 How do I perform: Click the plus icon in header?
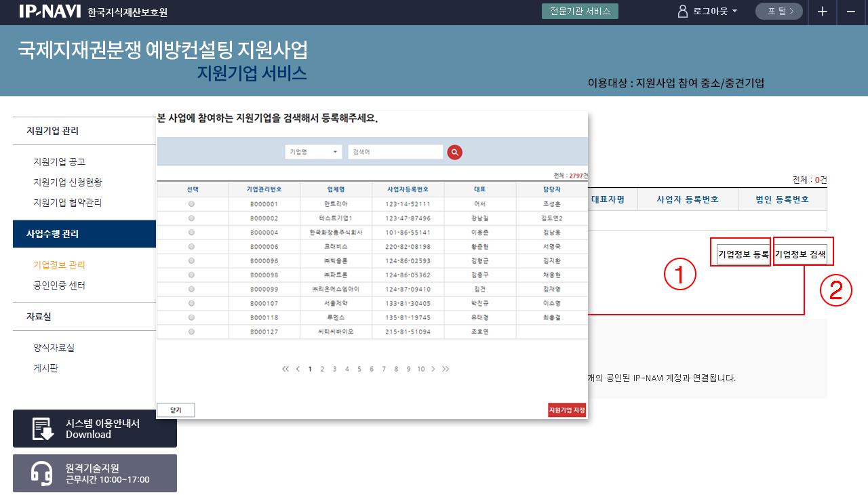tap(822, 12)
